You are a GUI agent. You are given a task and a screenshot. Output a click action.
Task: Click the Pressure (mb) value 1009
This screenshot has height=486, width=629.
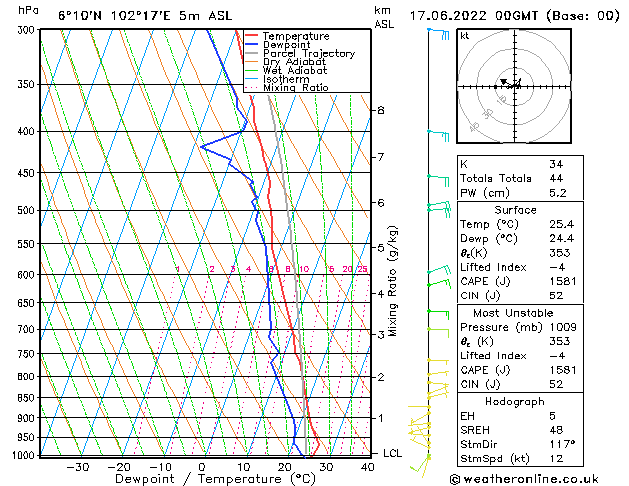(x=563, y=327)
